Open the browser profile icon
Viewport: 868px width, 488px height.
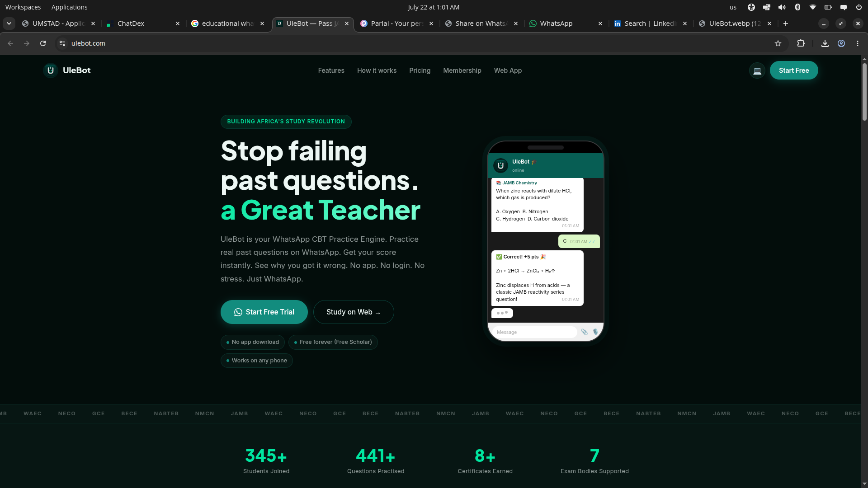[x=841, y=43]
